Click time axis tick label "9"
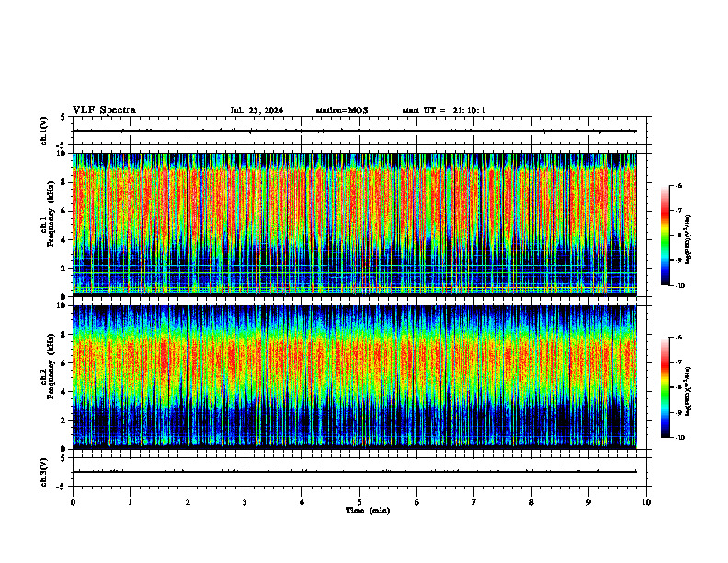 click(x=588, y=502)
